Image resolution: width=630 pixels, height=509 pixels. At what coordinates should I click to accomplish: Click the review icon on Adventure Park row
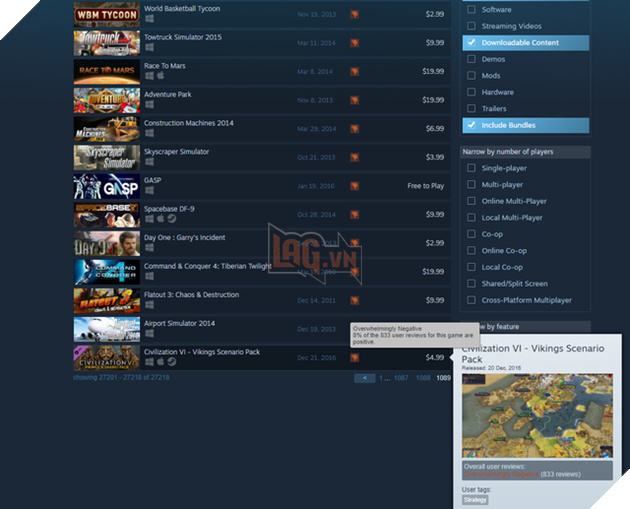pyautogui.click(x=354, y=100)
